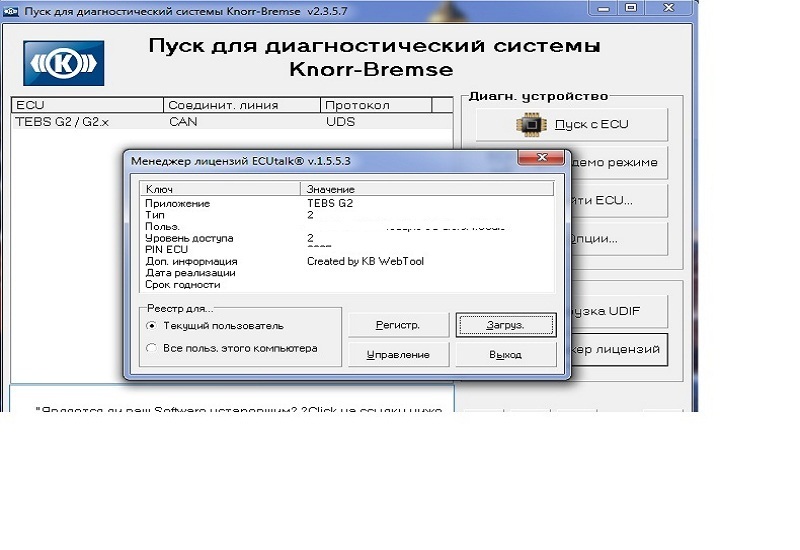Select the Дата реализации row
800x550 pixels.
tap(347, 273)
